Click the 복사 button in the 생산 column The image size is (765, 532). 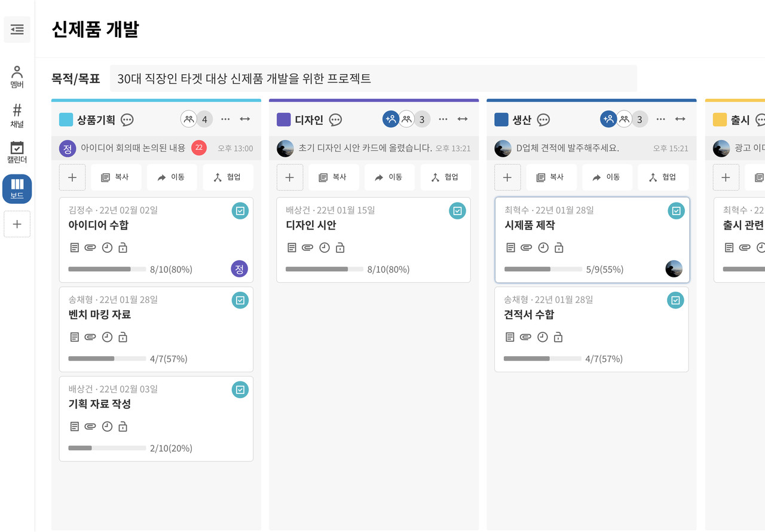coord(551,177)
